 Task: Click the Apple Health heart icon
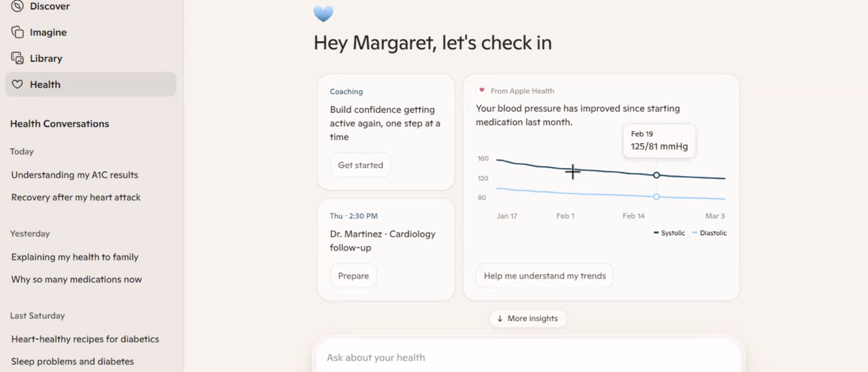tap(482, 91)
